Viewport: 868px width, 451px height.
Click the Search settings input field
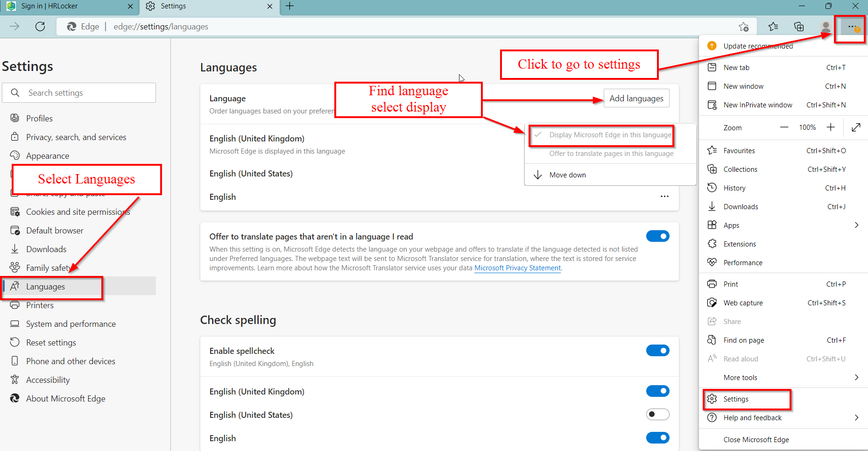pyautogui.click(x=78, y=92)
